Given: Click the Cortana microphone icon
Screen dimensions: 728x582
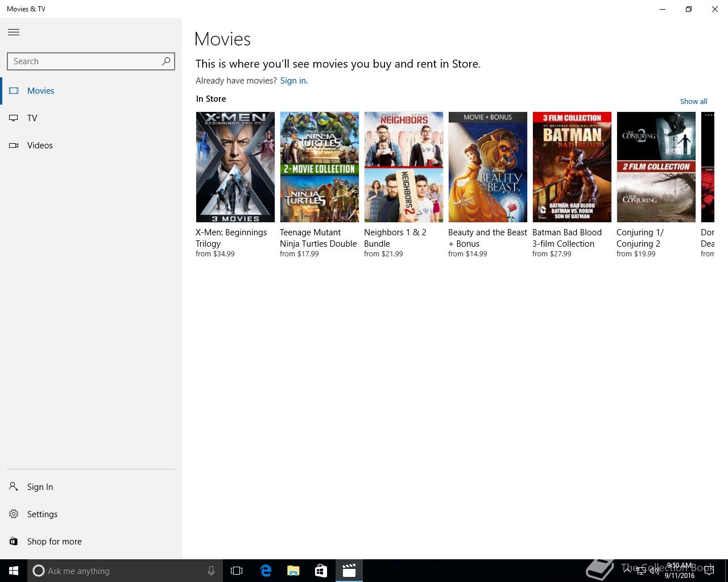Looking at the screenshot, I should click(x=211, y=571).
